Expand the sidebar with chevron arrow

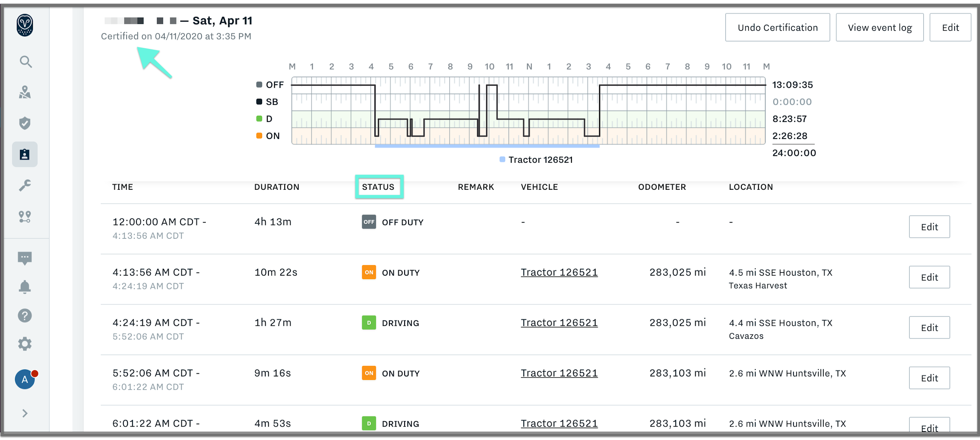point(25,413)
